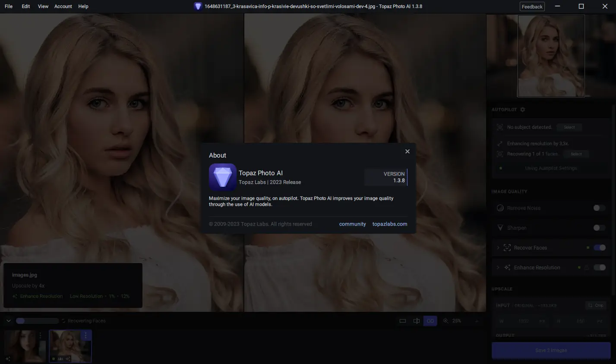Toggle Remove Noise switch
This screenshot has height=364, width=616.
tap(599, 208)
